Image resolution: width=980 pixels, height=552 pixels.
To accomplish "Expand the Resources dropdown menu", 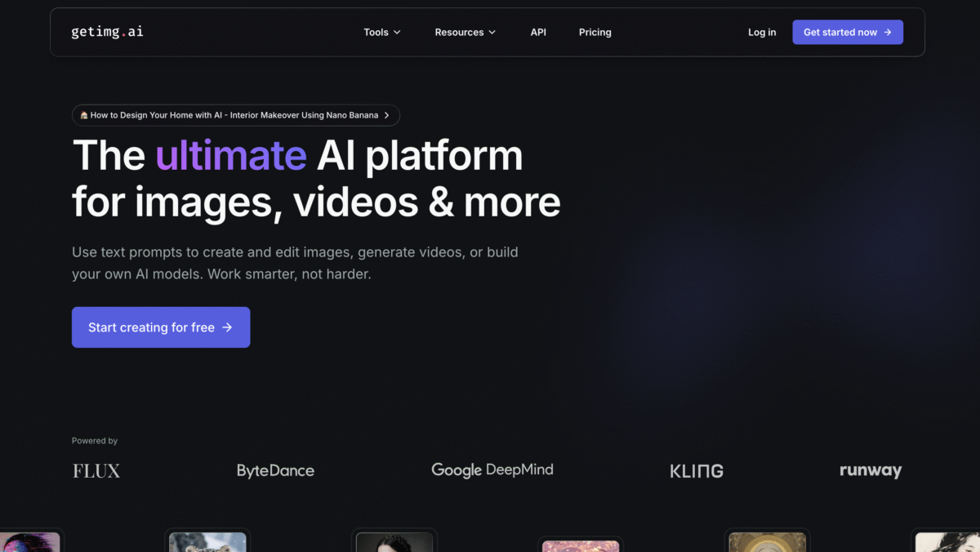I will click(465, 32).
